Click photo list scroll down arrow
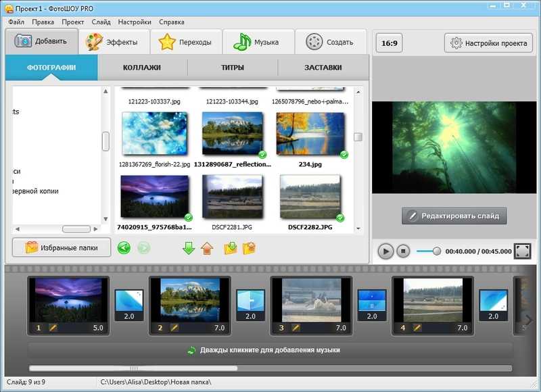The image size is (541, 392). pyautogui.click(x=358, y=228)
